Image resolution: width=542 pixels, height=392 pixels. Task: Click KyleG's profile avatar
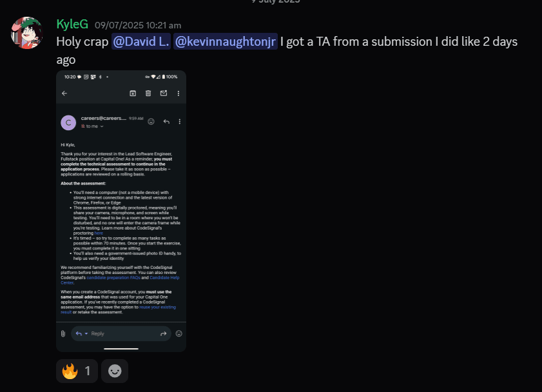tap(26, 33)
